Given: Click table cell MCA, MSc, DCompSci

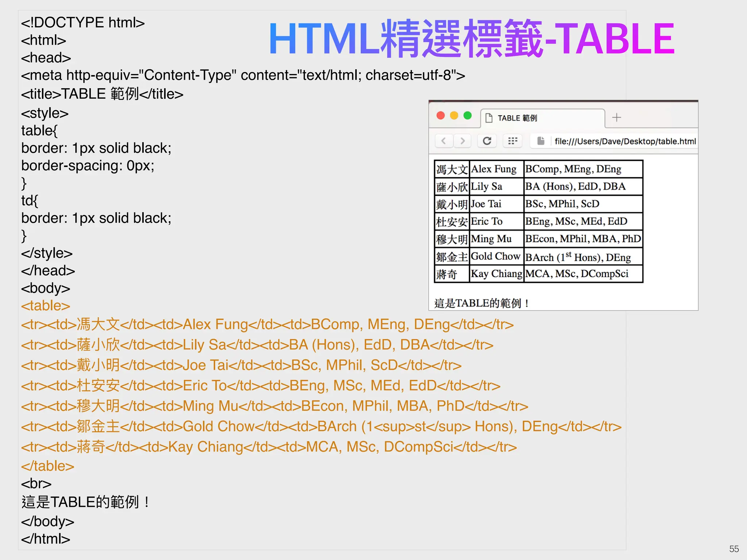Looking at the screenshot, I should tap(583, 274).
